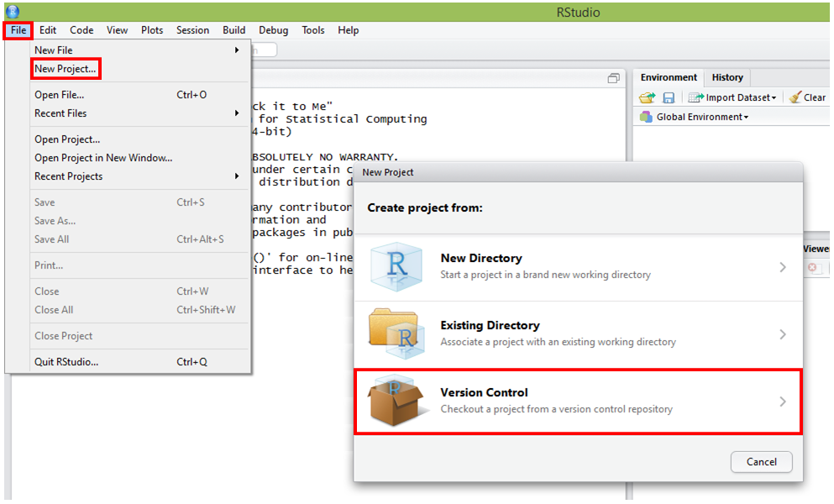Switch to the Environment tab
Image resolution: width=834 pixels, height=504 pixels.
point(669,77)
